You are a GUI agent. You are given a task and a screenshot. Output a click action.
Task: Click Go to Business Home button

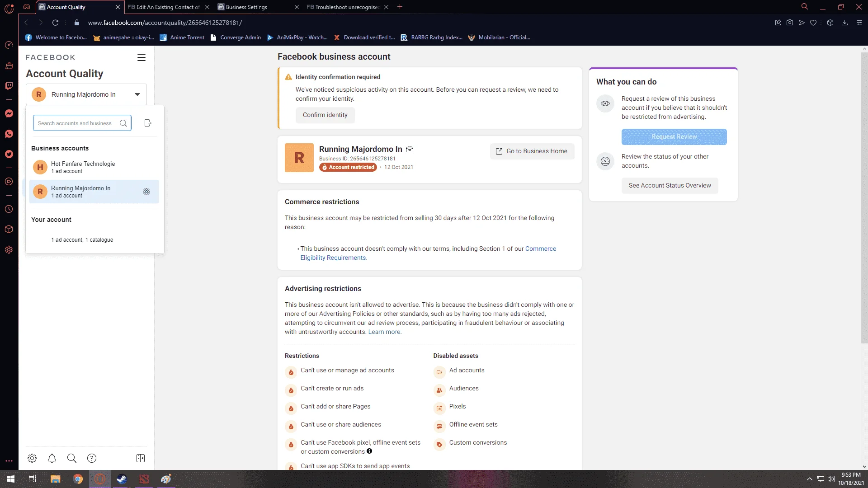(x=532, y=151)
